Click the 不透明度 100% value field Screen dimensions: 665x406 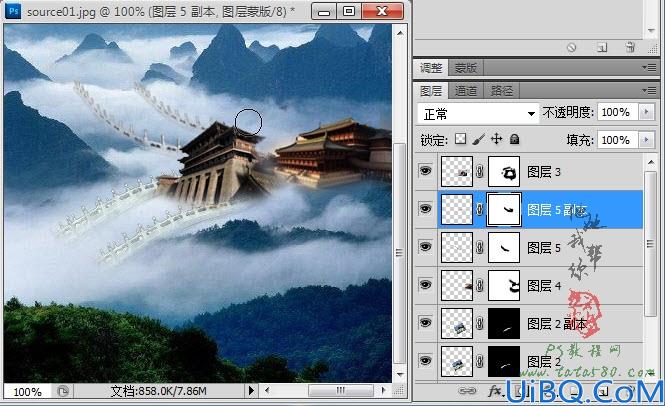click(x=618, y=112)
